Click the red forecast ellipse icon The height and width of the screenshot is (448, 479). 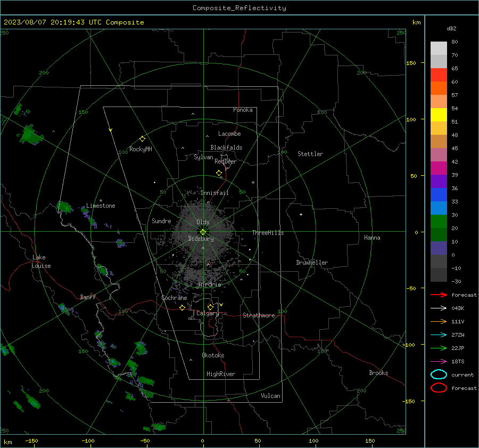pyautogui.click(x=439, y=388)
